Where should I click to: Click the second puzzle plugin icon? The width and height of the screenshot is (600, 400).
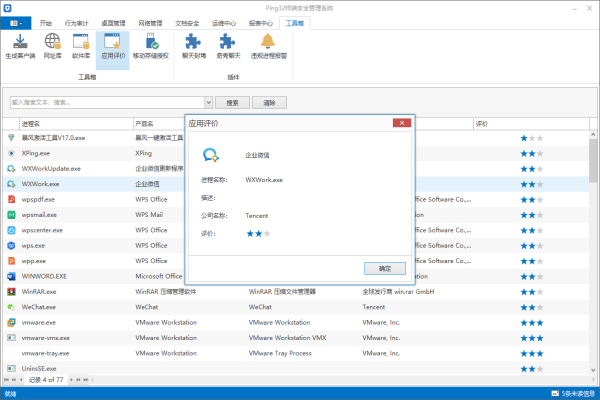coord(228,41)
